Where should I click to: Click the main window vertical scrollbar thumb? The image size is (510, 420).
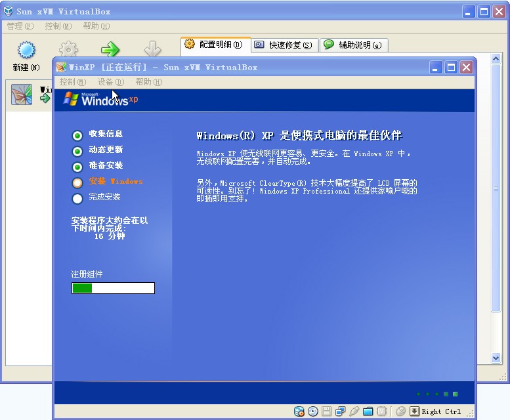point(496,188)
